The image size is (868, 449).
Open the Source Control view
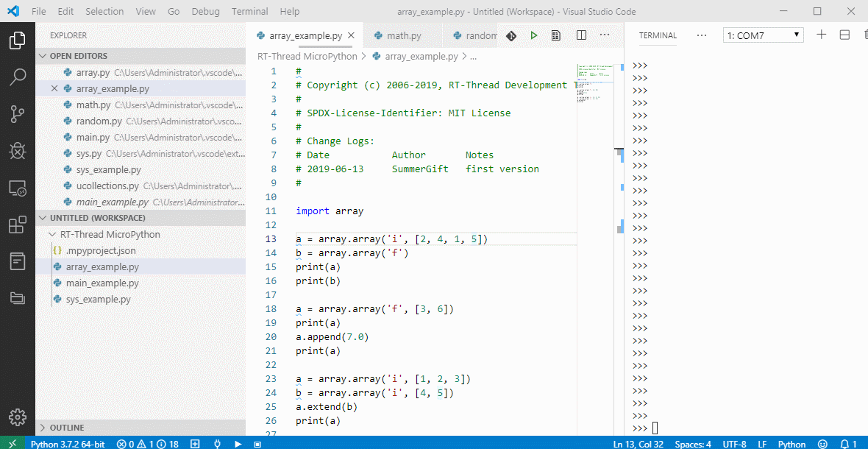(18, 114)
